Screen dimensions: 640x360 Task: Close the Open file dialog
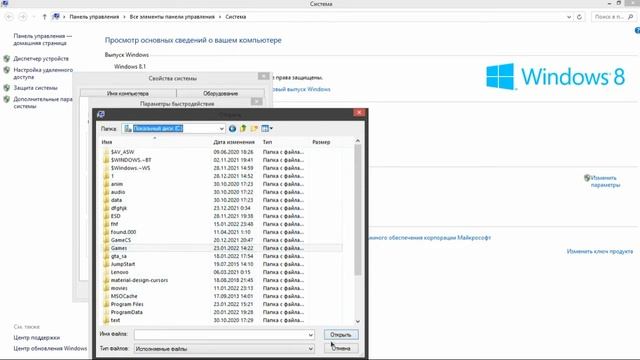pyautogui.click(x=359, y=113)
